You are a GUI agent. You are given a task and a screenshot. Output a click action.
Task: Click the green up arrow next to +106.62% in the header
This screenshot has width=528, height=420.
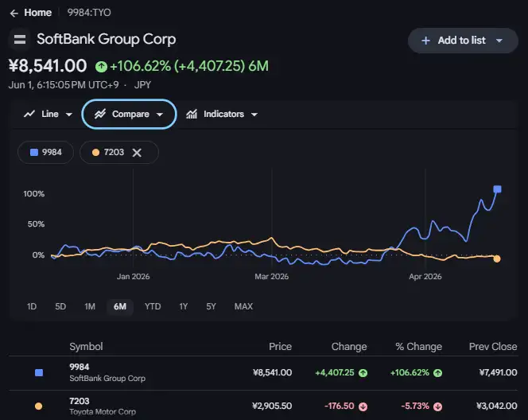coord(101,66)
